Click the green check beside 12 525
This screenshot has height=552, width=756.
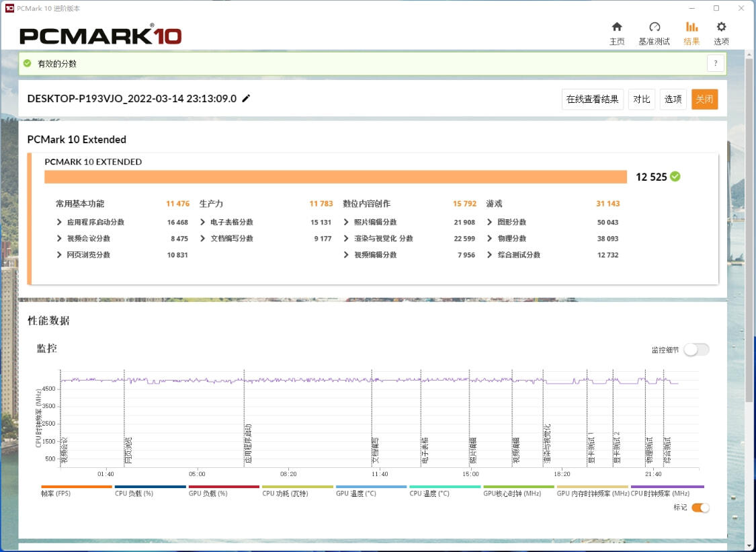tap(675, 177)
